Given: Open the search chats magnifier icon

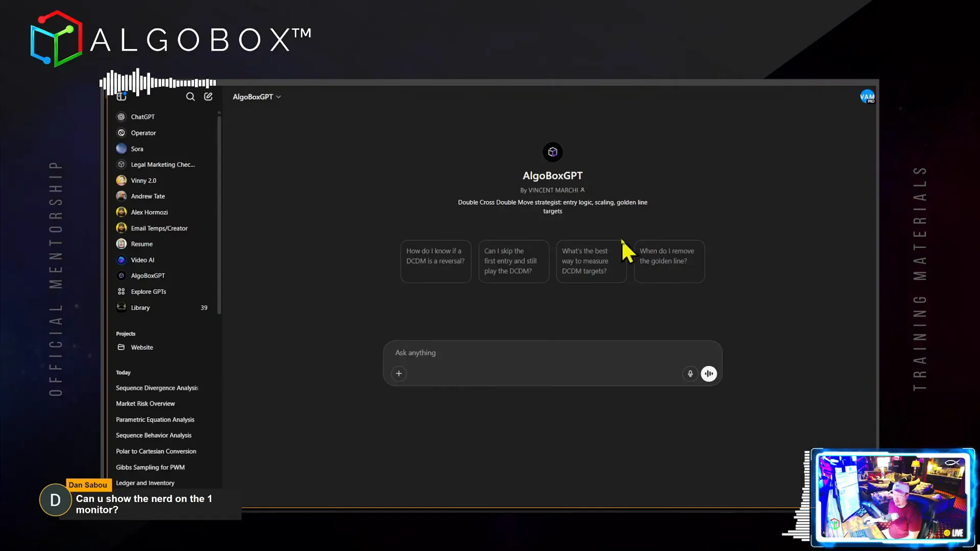Looking at the screenshot, I should coord(190,96).
